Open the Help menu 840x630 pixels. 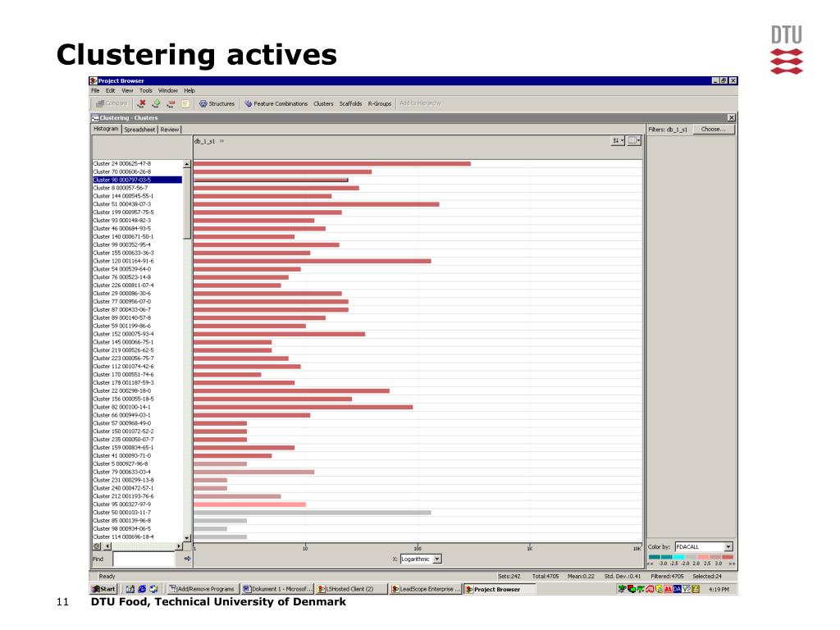189,90
